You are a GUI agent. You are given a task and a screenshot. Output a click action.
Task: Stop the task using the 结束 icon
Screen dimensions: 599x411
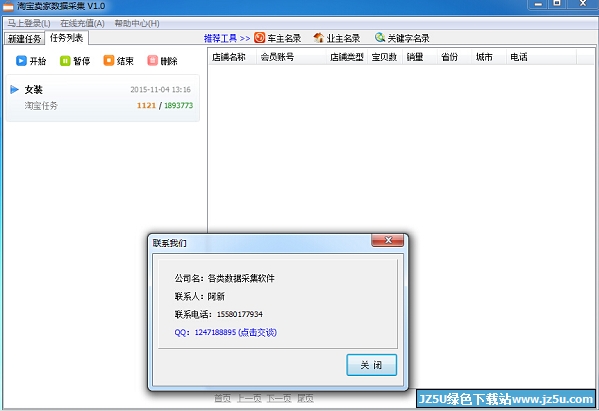click(x=109, y=61)
